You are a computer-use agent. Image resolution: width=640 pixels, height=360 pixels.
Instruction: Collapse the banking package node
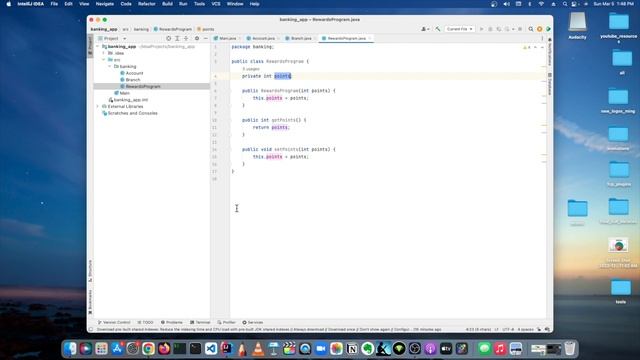109,66
